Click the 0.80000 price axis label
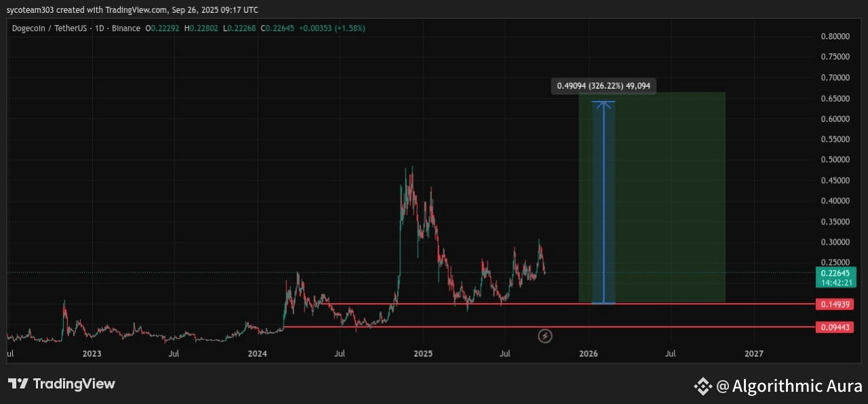Screen dimensions: 868x404 tap(835, 37)
